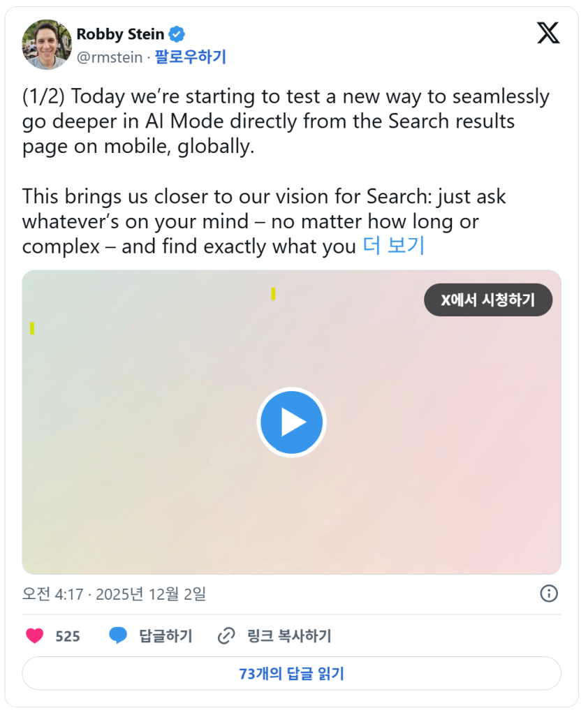Click the chain link copy icon

coord(226,636)
